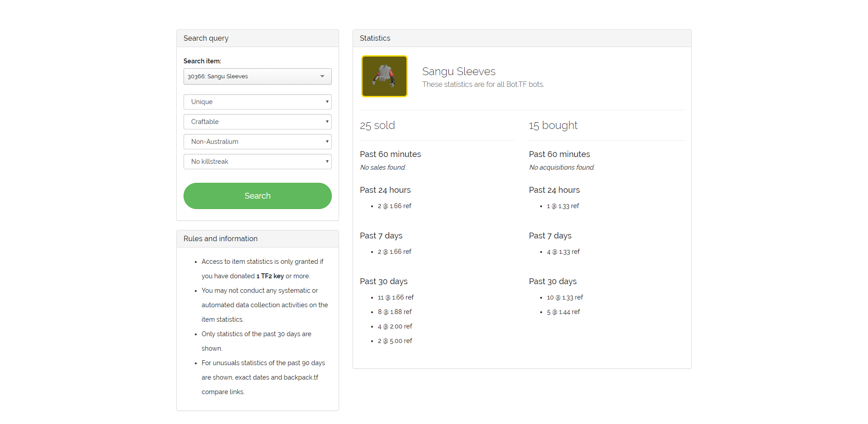Click '10 @ 1.33 ref' bought entry
The image size is (868, 424).
point(565,297)
